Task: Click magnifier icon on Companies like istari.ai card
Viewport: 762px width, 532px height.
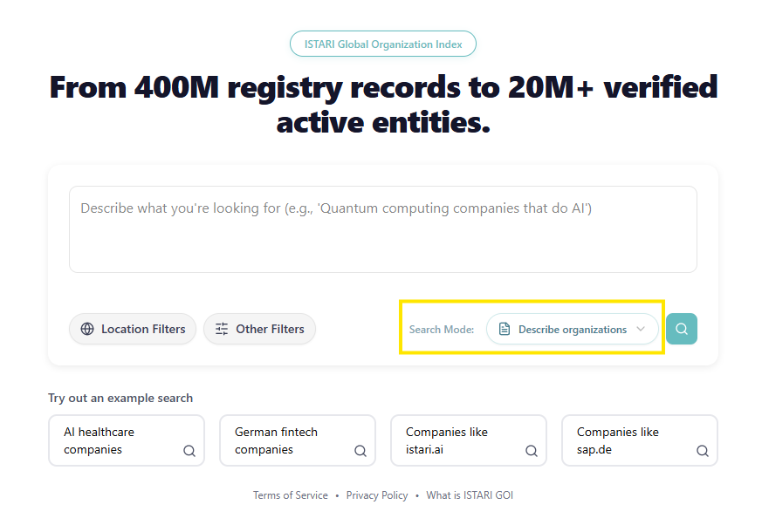Action: (531, 451)
